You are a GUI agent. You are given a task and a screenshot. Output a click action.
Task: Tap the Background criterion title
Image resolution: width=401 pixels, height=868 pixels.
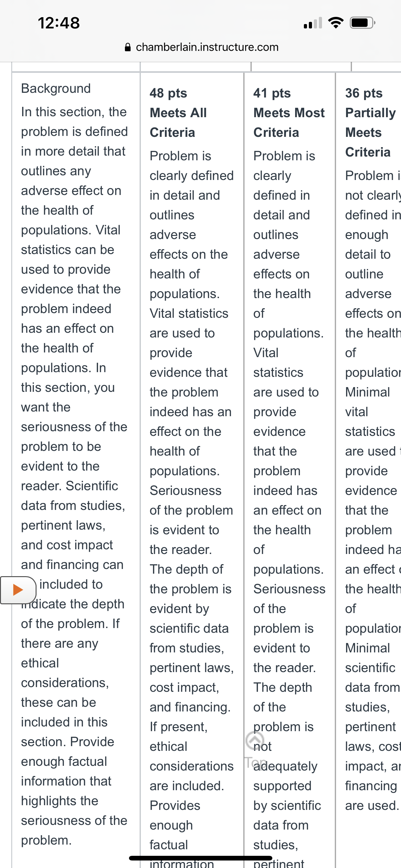(x=56, y=88)
